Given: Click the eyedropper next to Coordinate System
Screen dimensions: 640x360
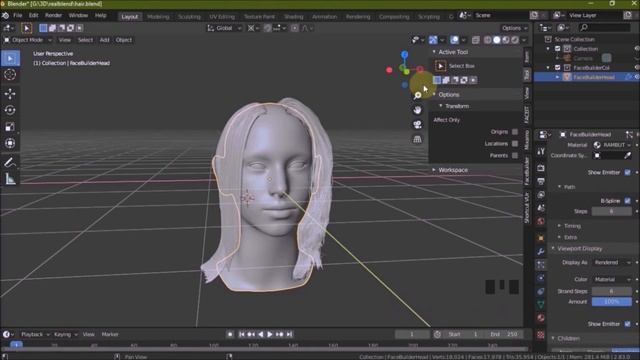Looking at the screenshot, I should point(627,156).
